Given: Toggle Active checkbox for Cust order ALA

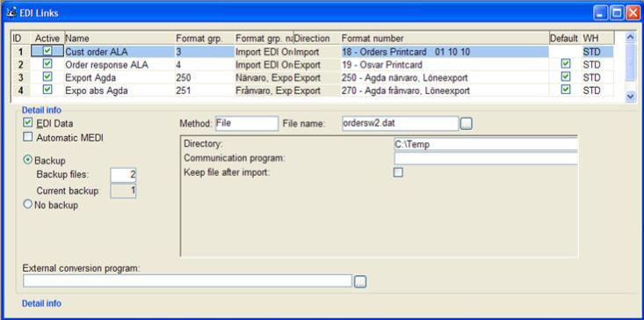Looking at the screenshot, I should click(x=47, y=51).
